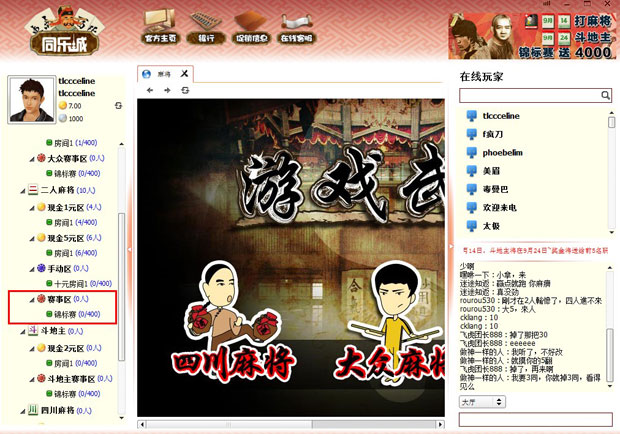Viewport: 620px width, 434px height.
Task: Click the player list scrollbar down arrow
Action: [612, 232]
